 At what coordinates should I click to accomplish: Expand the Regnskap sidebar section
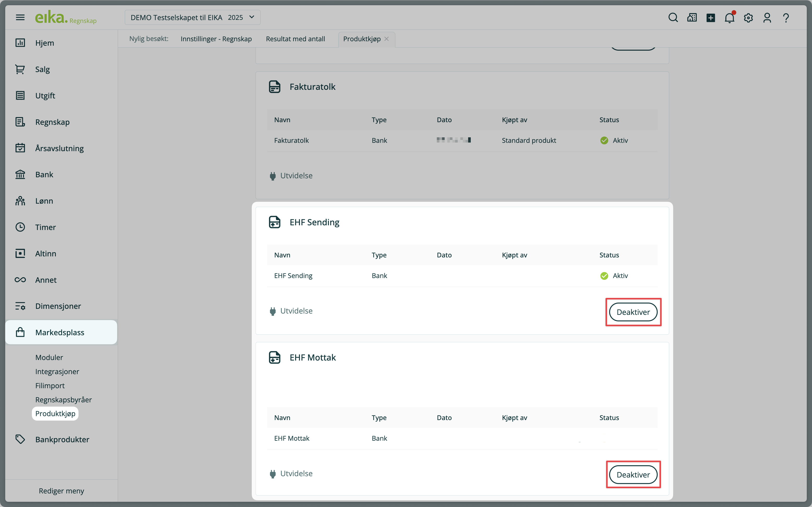[52, 122]
